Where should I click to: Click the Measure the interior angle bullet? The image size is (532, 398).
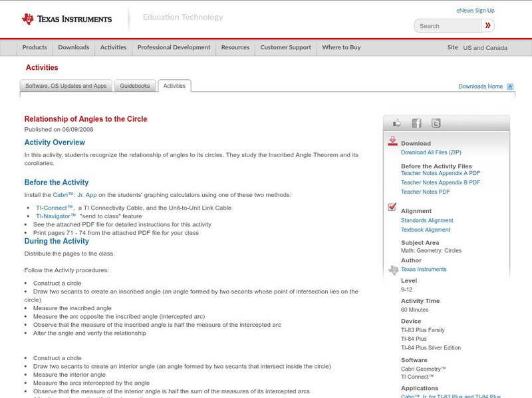pos(69,375)
